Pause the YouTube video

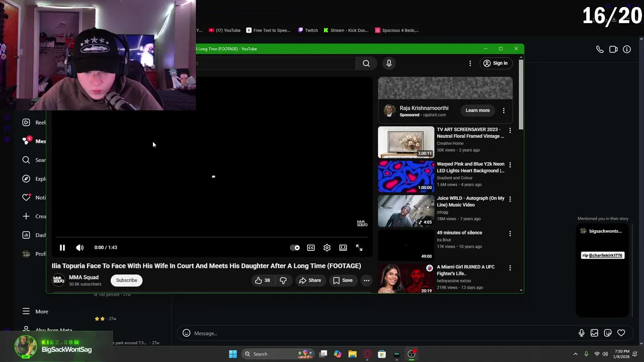pyautogui.click(x=62, y=247)
